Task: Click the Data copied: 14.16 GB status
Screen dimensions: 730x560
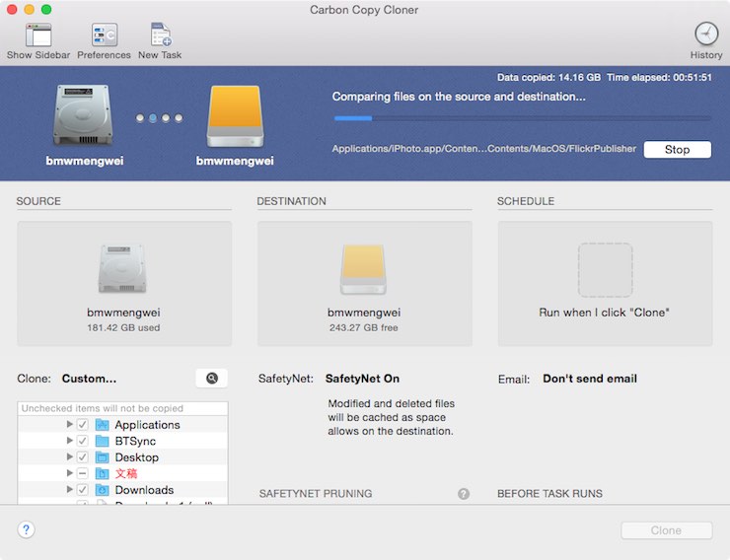Action: (x=548, y=77)
